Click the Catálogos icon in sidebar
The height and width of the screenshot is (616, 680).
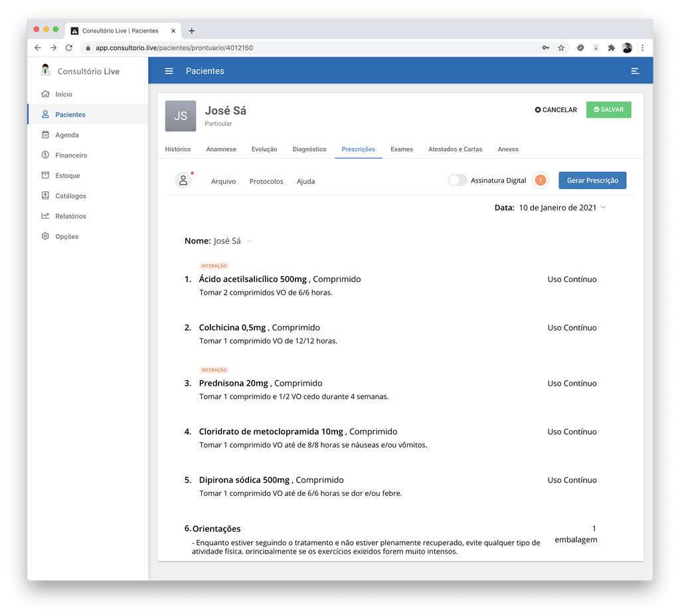pyautogui.click(x=45, y=196)
